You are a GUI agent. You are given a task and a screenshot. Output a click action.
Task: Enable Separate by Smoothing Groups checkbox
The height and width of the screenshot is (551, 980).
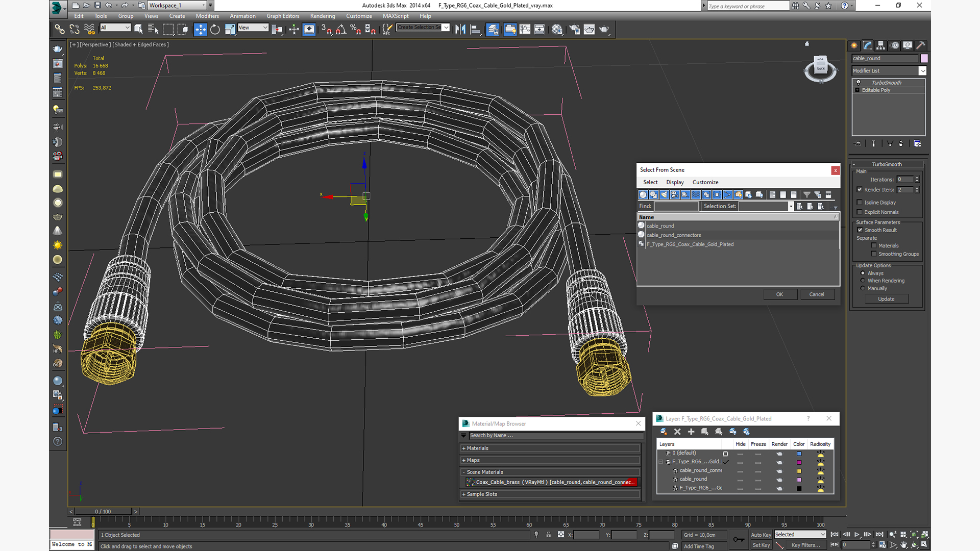coord(874,254)
